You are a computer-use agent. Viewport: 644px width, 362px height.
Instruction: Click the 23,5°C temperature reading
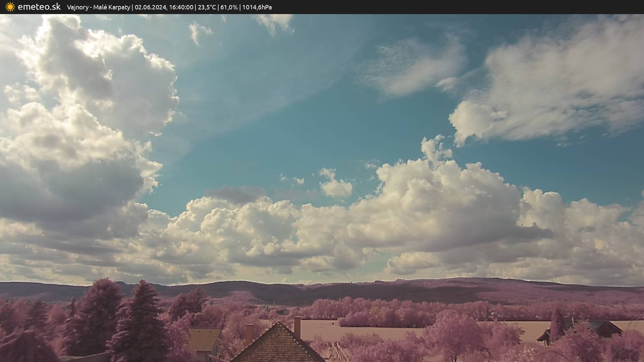coord(207,7)
